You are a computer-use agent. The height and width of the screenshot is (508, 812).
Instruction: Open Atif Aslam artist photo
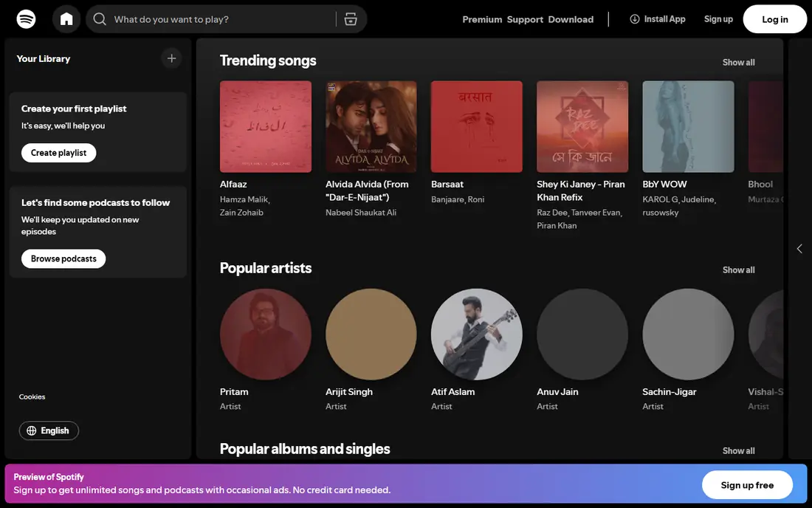click(477, 334)
